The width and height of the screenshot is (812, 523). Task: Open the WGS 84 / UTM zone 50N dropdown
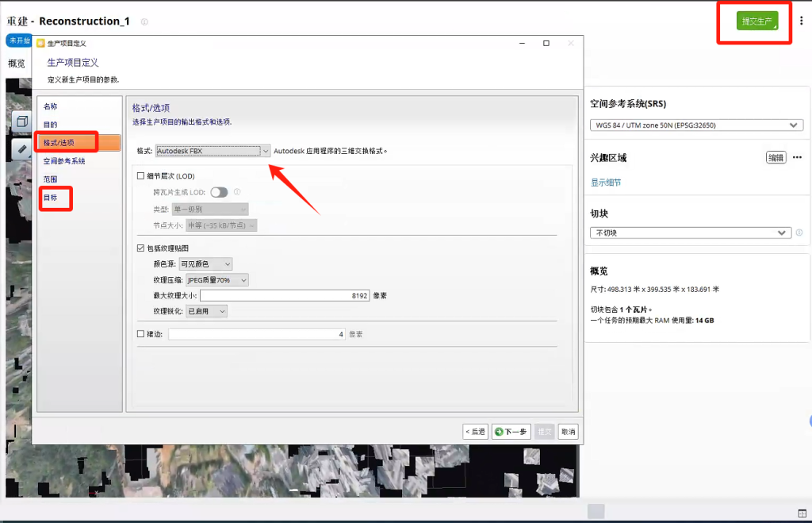click(696, 125)
